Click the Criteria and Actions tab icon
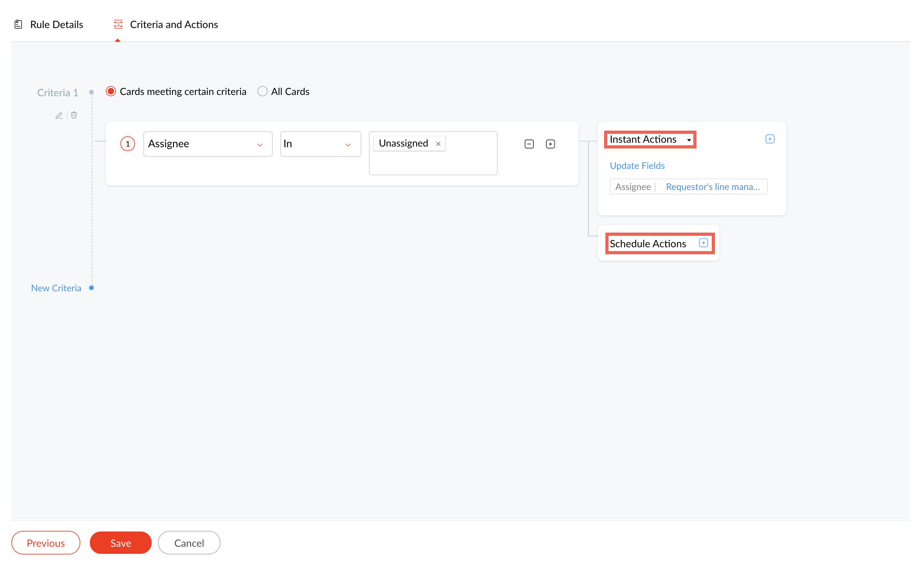 tap(118, 24)
